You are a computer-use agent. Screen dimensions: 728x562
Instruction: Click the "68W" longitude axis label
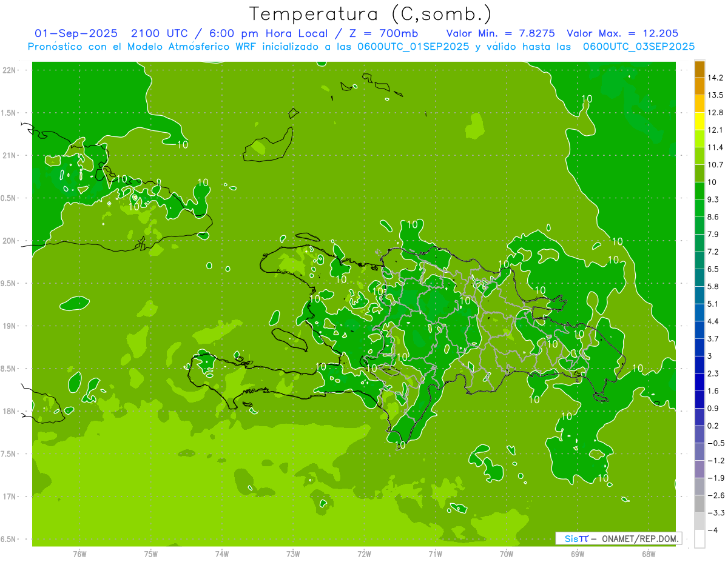(649, 554)
